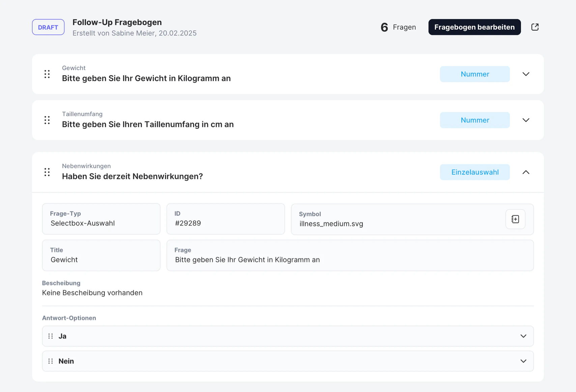Click the Einzelauswahl type badge
The width and height of the screenshot is (576, 392).
[x=474, y=172]
